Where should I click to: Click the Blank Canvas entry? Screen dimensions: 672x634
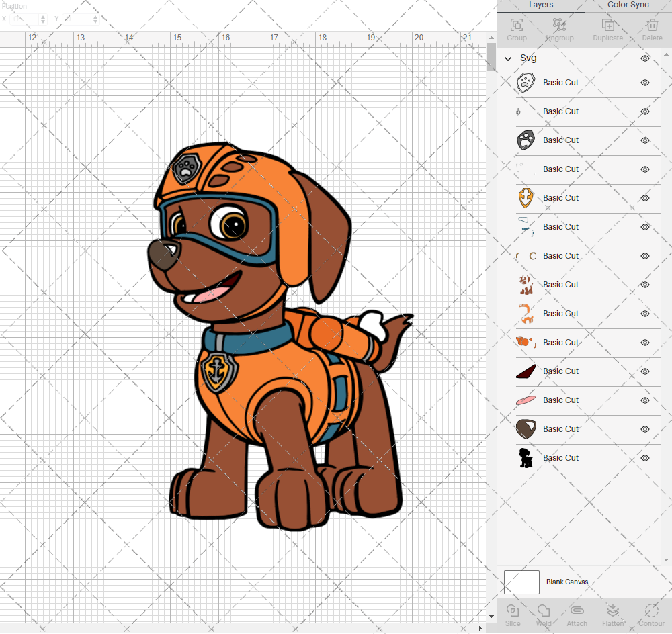566,582
